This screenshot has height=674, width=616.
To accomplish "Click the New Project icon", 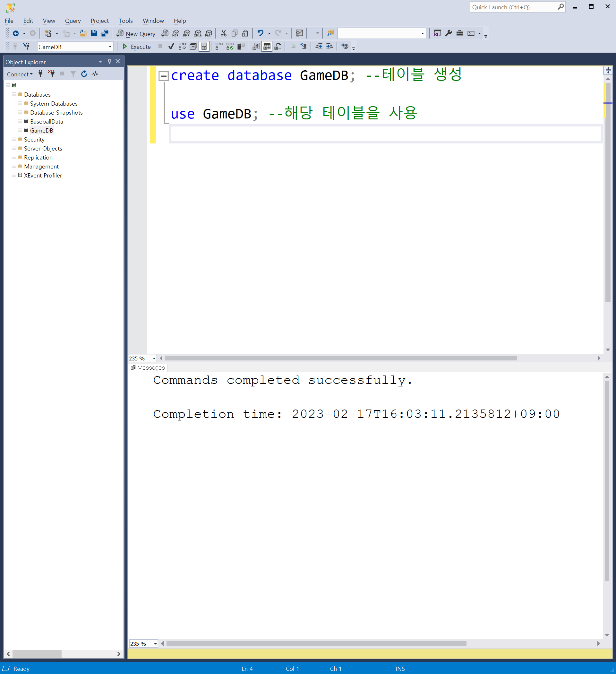I will [x=48, y=33].
